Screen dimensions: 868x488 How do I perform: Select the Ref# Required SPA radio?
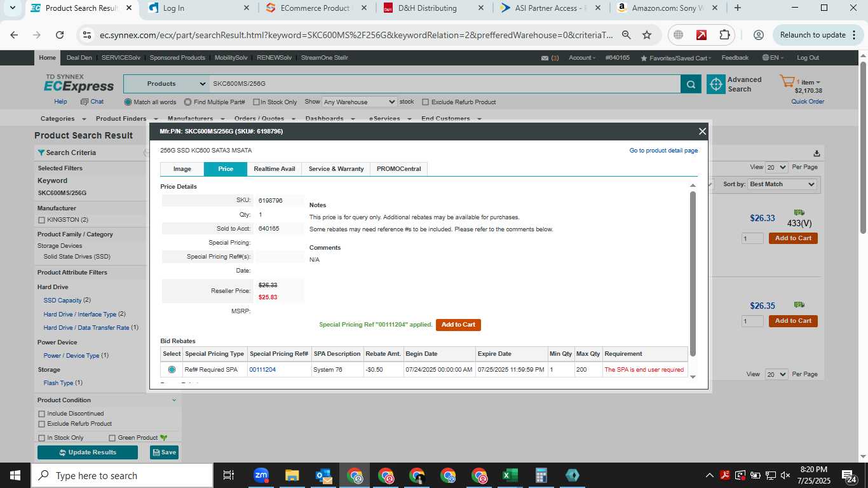tap(172, 370)
